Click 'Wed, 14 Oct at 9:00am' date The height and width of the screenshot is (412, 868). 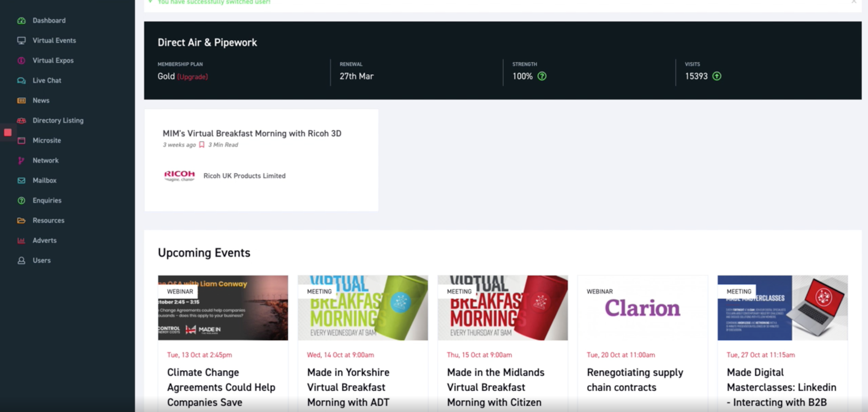click(341, 355)
